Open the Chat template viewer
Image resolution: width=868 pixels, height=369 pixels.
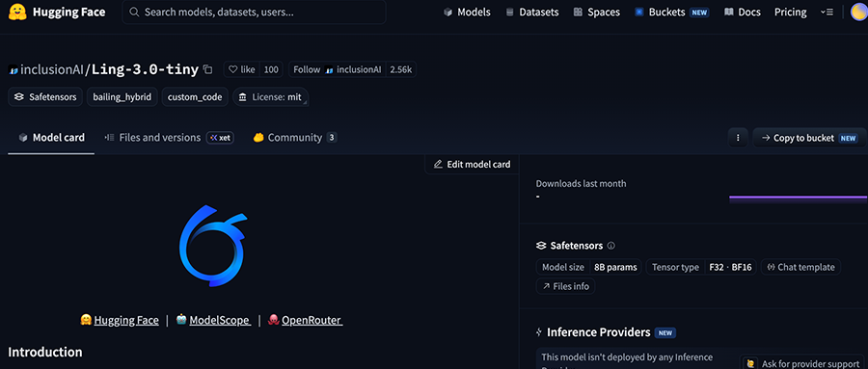pos(800,267)
